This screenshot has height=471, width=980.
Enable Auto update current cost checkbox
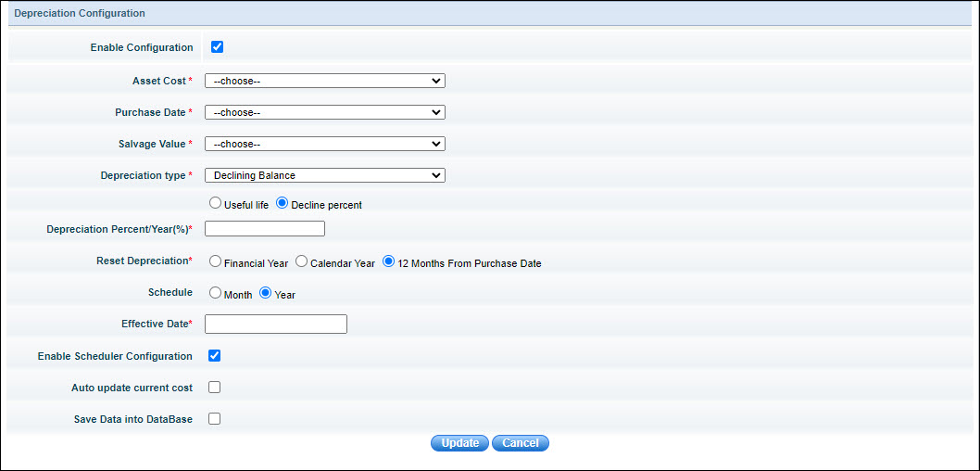(214, 387)
